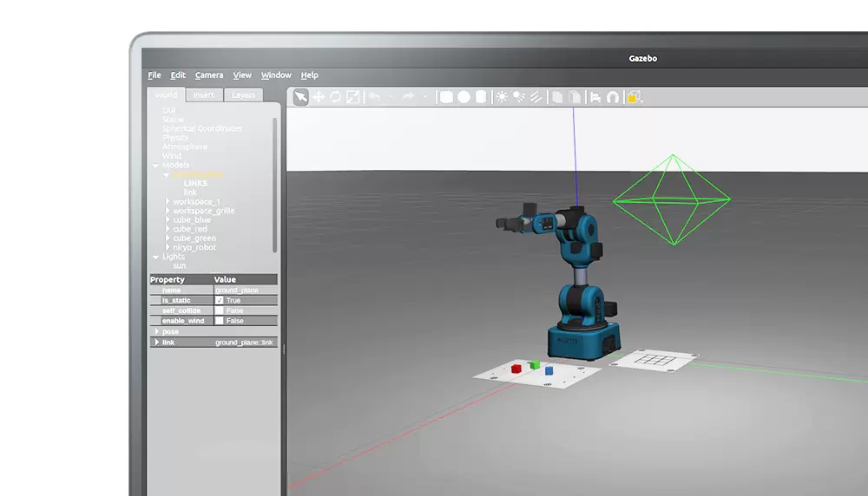Click the name value field 'ground_plane'

[246, 290]
